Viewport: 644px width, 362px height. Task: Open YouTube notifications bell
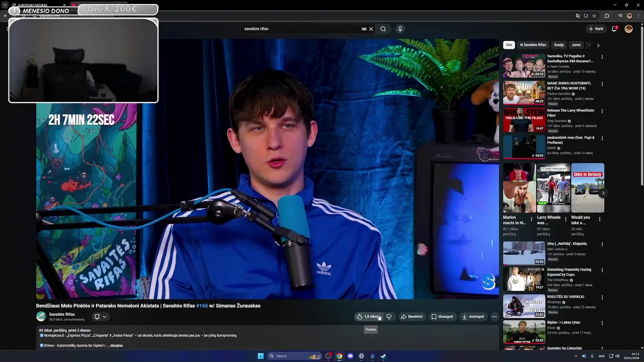[614, 29]
